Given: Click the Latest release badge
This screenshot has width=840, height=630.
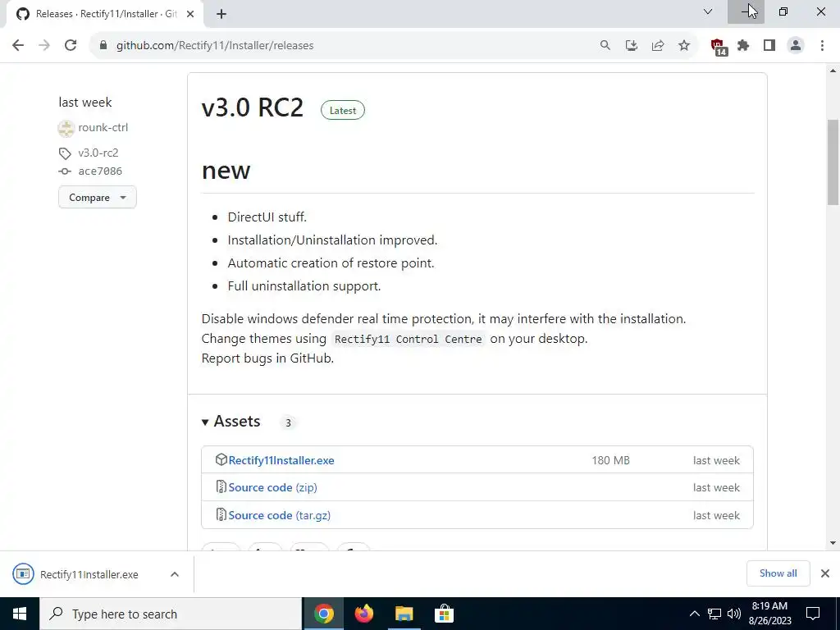Looking at the screenshot, I should tap(343, 111).
